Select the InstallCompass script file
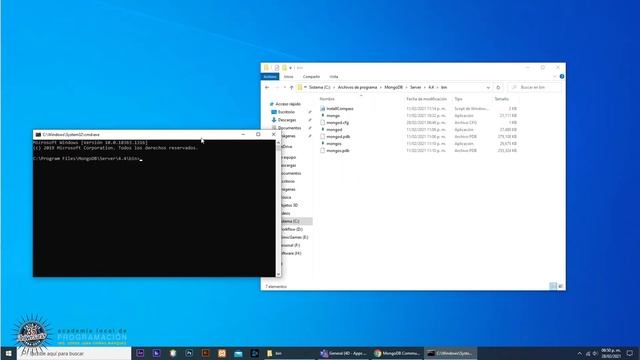The width and height of the screenshot is (640, 360). [340, 109]
